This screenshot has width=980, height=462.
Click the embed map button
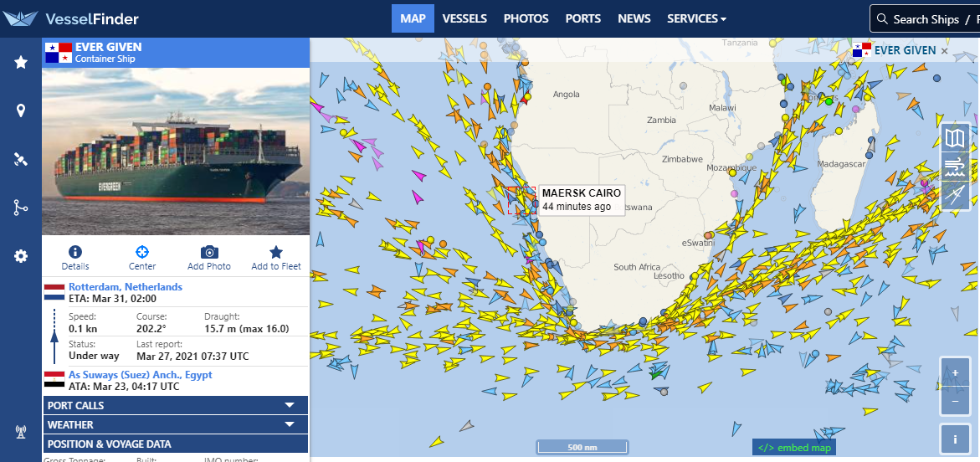(x=793, y=447)
